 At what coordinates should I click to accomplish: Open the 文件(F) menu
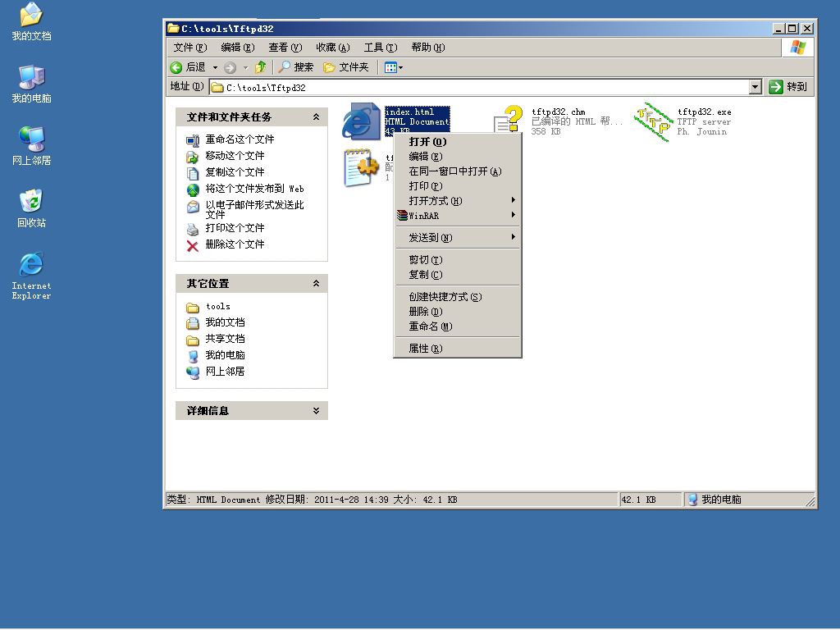point(189,48)
